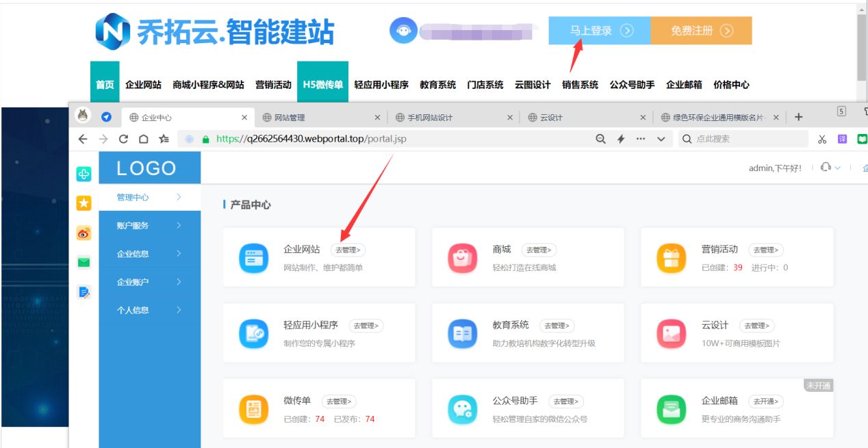
Task: Click the green 企业邮箱 mail icon
Action: pyautogui.click(x=670, y=408)
